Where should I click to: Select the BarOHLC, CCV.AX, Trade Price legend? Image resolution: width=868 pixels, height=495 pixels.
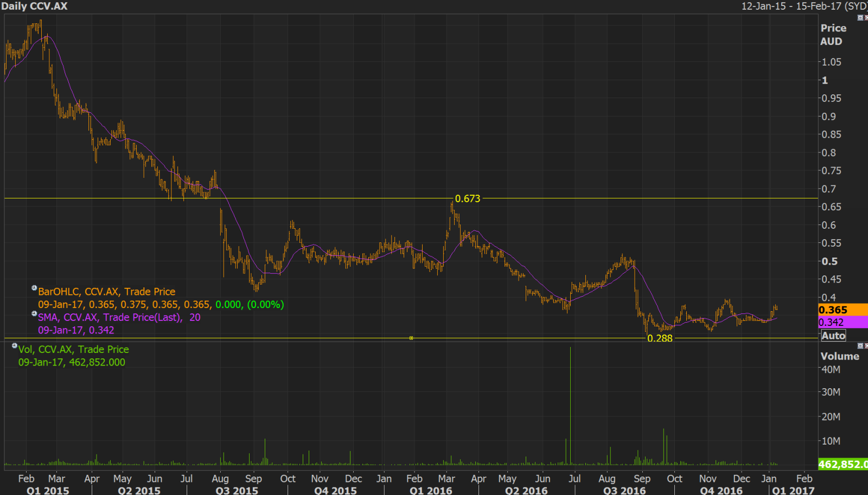(106, 292)
